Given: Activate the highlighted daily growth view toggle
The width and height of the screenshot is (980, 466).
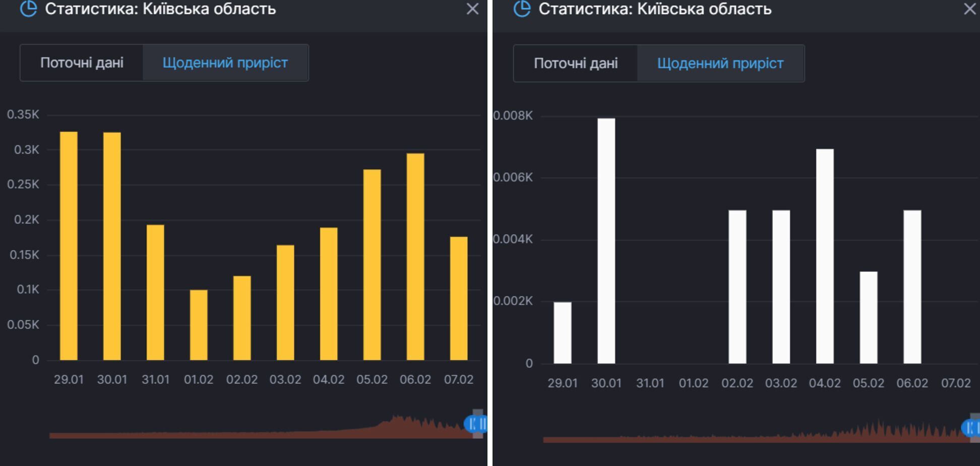Looking at the screenshot, I should tap(225, 62).
